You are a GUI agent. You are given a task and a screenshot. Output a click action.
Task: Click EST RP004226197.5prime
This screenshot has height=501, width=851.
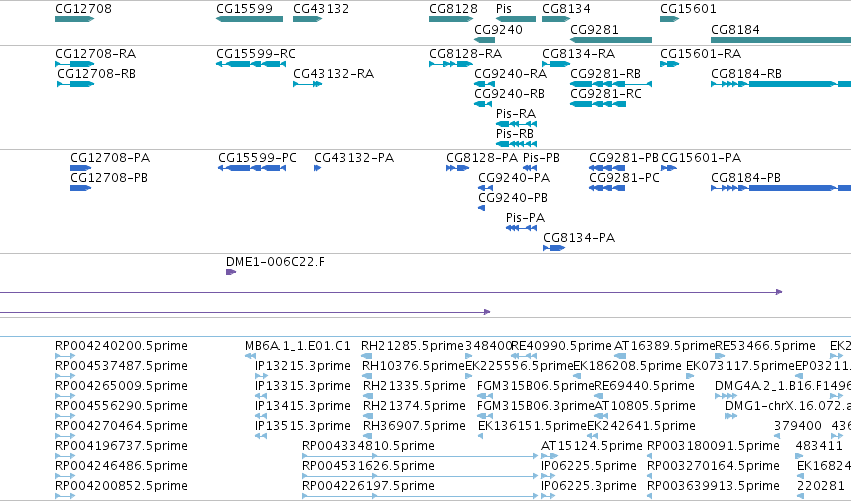[420, 496]
